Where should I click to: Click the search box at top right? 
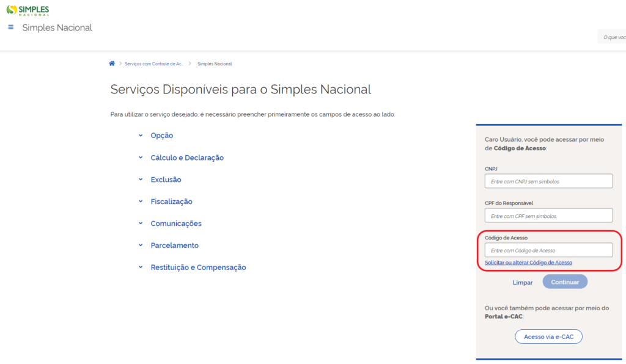click(613, 37)
